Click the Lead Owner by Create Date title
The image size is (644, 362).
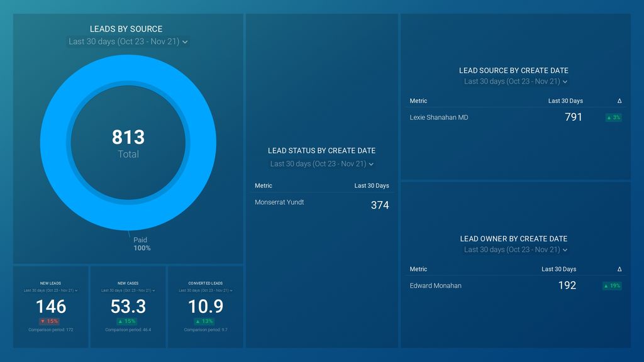pos(514,239)
